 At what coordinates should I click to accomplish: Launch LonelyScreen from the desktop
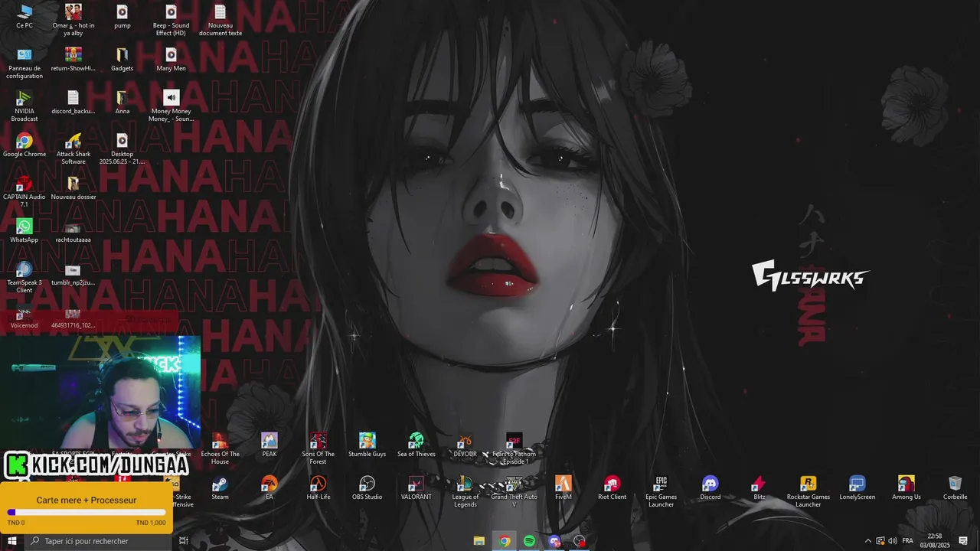pyautogui.click(x=857, y=488)
